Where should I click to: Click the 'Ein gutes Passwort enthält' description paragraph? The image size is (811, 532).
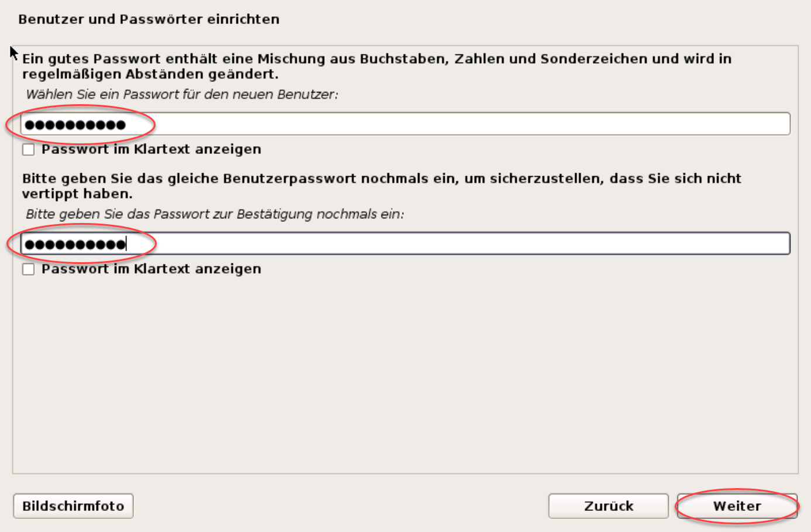[377, 66]
